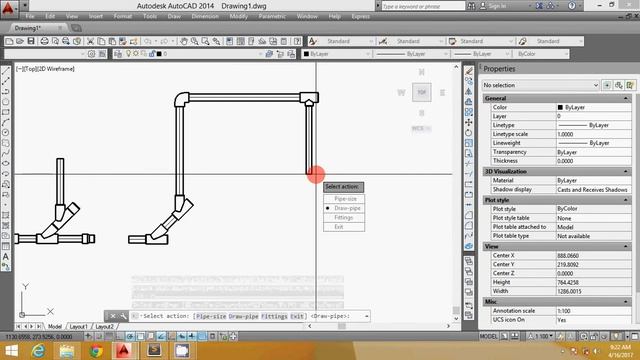Open the ByLayer color dropdown
The height and width of the screenshot is (360, 640).
(x=336, y=54)
